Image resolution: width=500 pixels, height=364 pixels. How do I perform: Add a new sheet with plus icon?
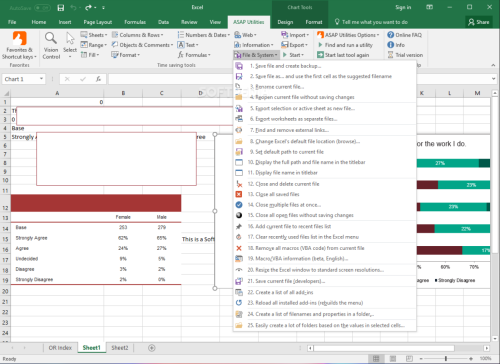pyautogui.click(x=152, y=348)
